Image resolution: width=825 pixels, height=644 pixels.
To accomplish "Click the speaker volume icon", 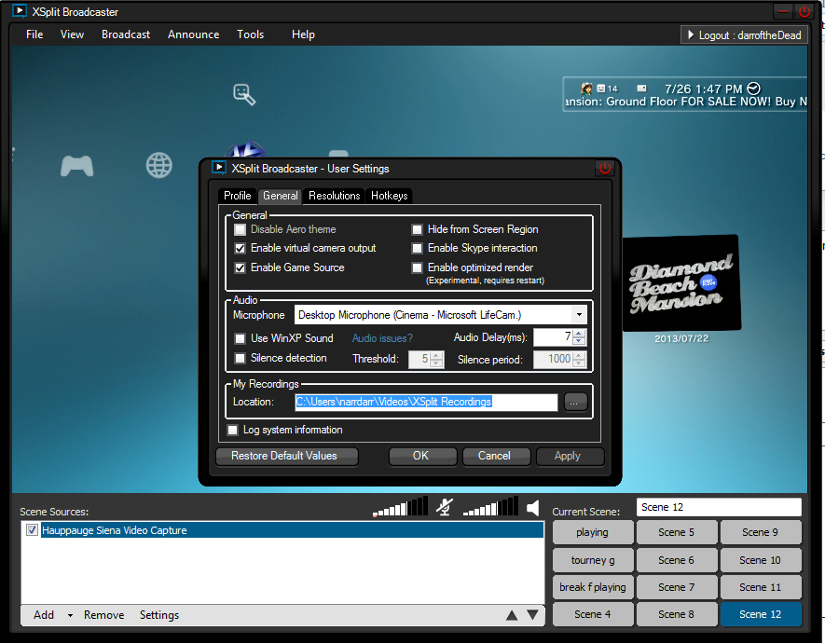I will (533, 508).
